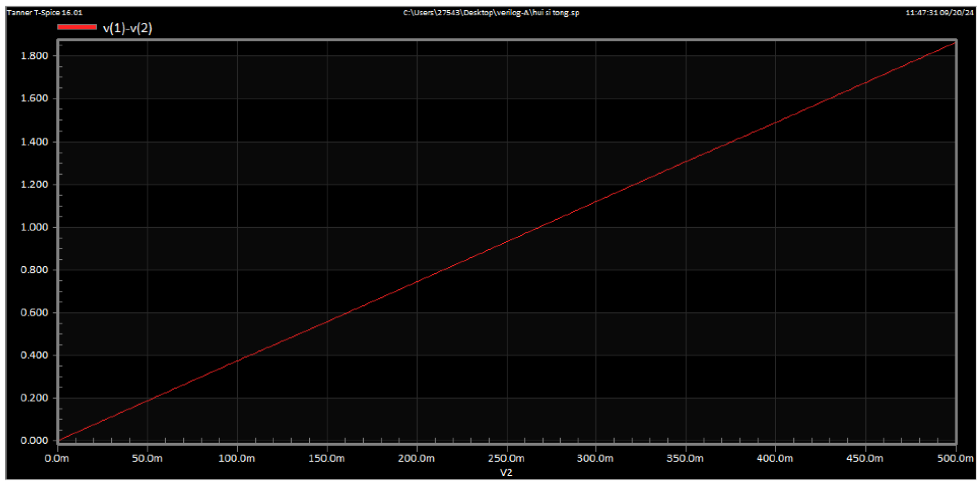Click the red trace at 250.0m
The width and height of the screenshot is (980, 486).
tap(507, 241)
